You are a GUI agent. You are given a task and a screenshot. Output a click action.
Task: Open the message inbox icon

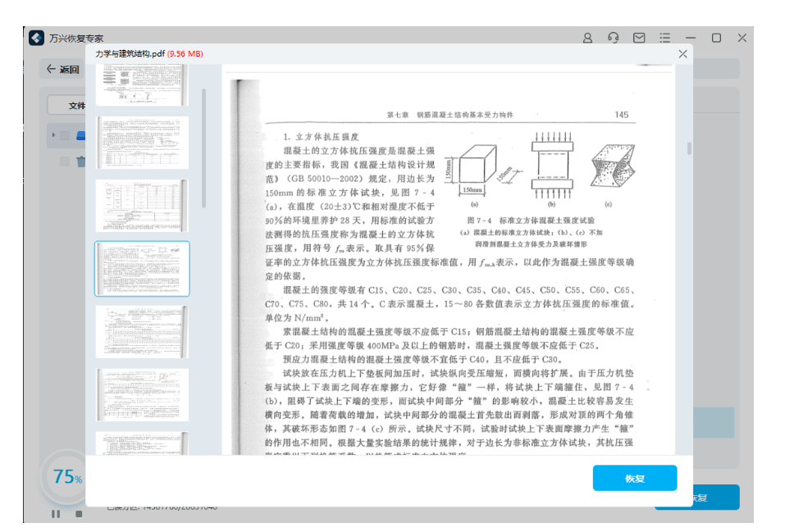pos(638,38)
